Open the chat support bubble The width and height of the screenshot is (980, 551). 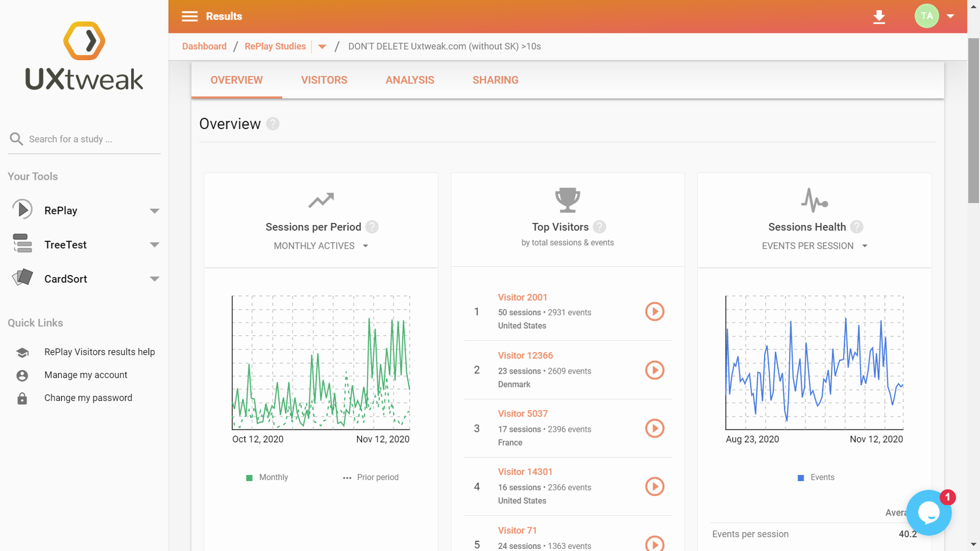click(929, 512)
